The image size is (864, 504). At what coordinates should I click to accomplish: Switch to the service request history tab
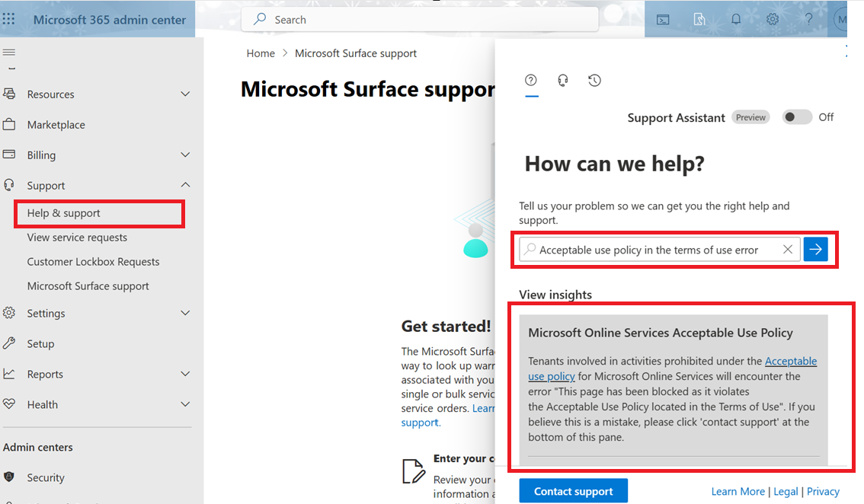pos(594,81)
